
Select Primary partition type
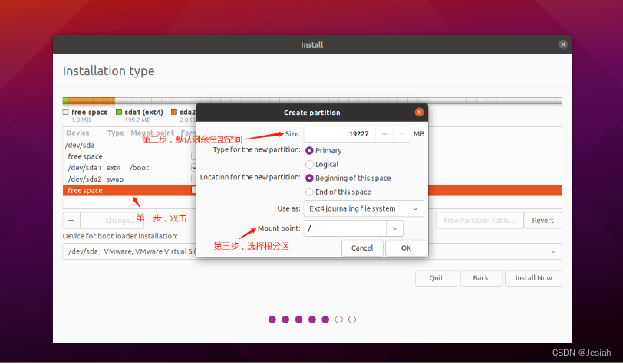click(x=309, y=151)
